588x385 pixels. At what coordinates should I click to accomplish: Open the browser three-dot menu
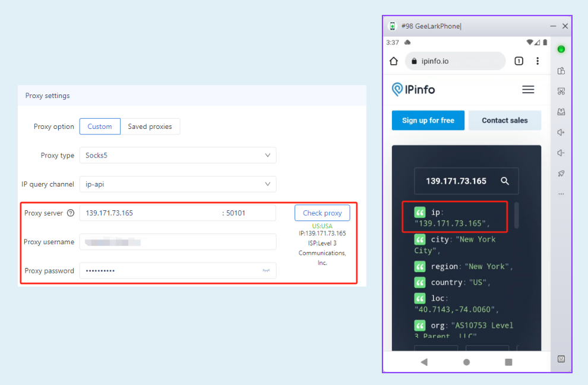[538, 61]
